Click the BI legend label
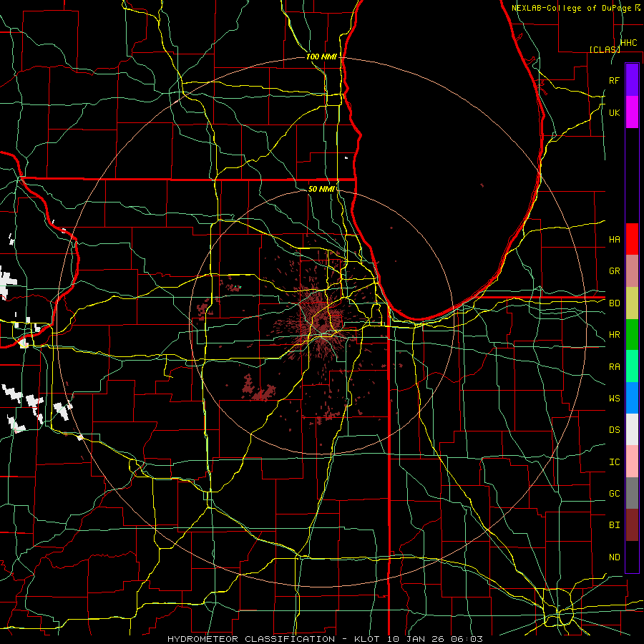This screenshot has height=644, width=644. [x=614, y=525]
